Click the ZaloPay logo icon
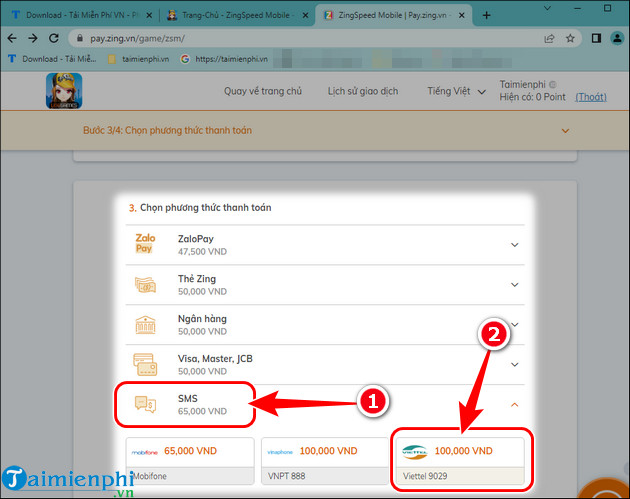The height and width of the screenshot is (499, 630). (145, 243)
